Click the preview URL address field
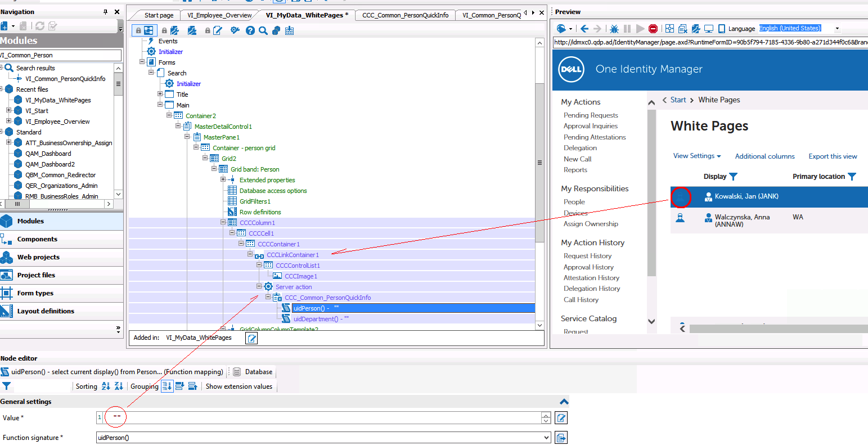868x445 pixels. [710, 42]
